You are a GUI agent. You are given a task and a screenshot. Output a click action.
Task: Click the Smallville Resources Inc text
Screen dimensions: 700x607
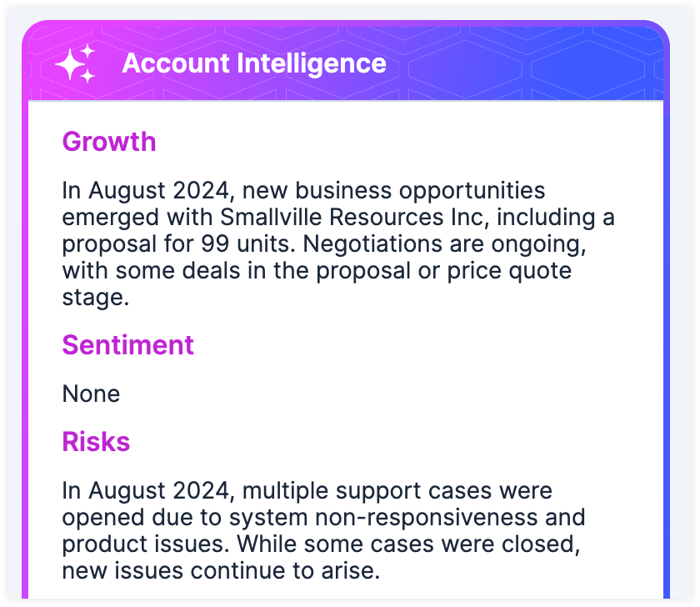pos(325,218)
